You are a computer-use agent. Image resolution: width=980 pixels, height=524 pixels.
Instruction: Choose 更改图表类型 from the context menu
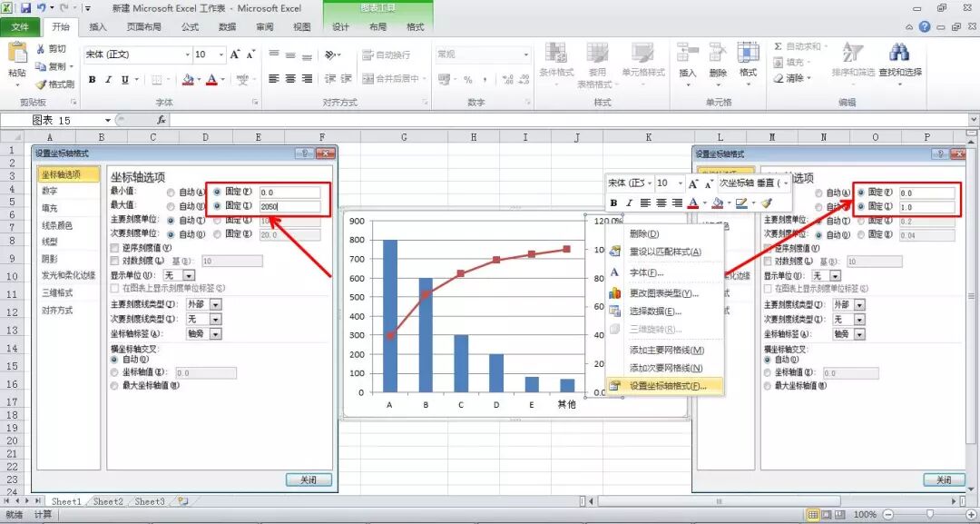[664, 293]
